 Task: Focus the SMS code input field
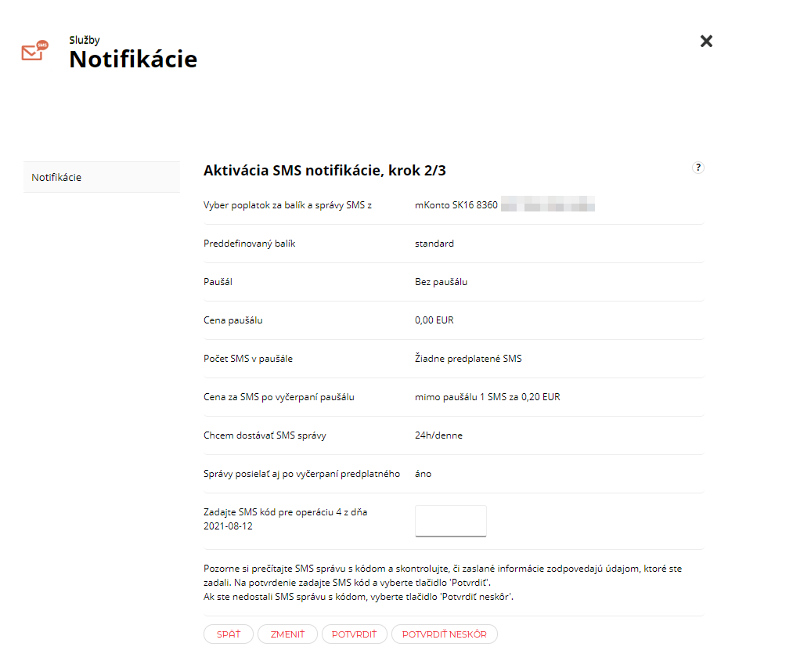tap(451, 521)
